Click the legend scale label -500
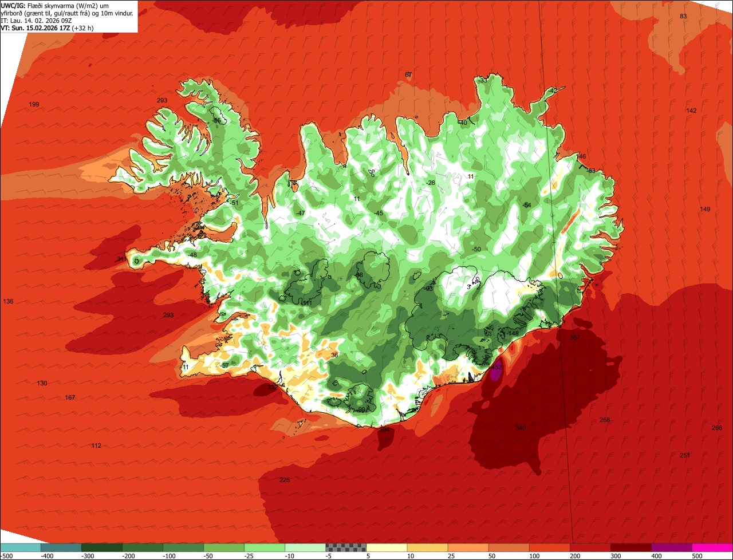This screenshot has height=560, width=733. pos(7,556)
